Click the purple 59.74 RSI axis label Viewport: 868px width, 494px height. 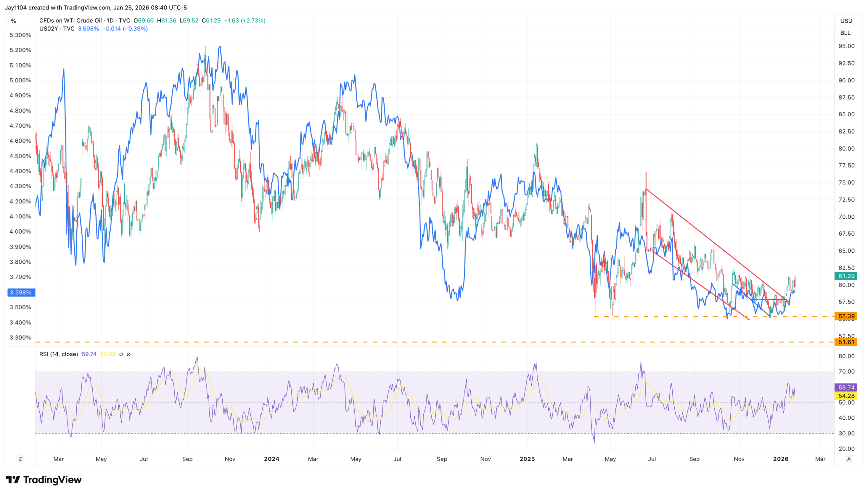click(x=846, y=388)
